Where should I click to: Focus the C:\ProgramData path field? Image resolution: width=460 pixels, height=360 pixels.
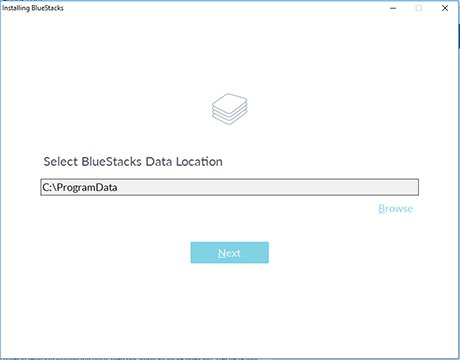pos(229,187)
